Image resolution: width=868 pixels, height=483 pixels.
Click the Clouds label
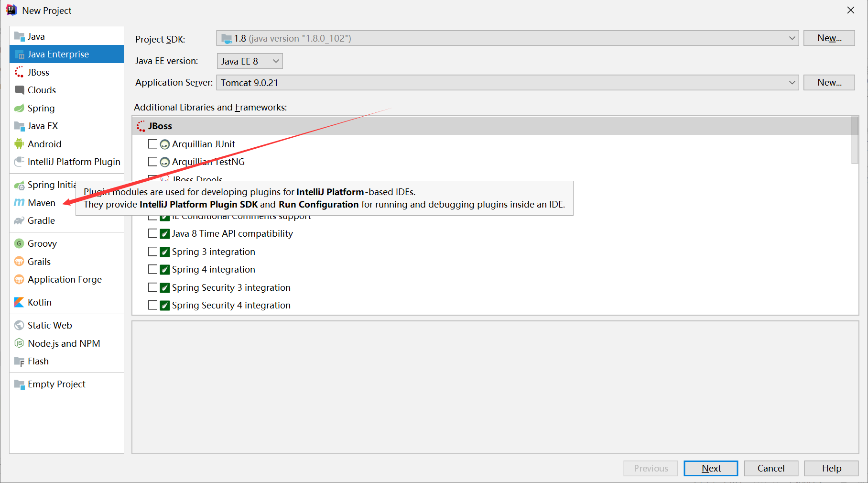(x=42, y=90)
